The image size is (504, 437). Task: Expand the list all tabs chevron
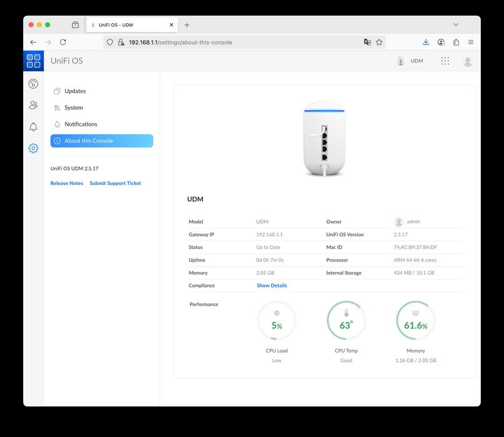pos(456,25)
